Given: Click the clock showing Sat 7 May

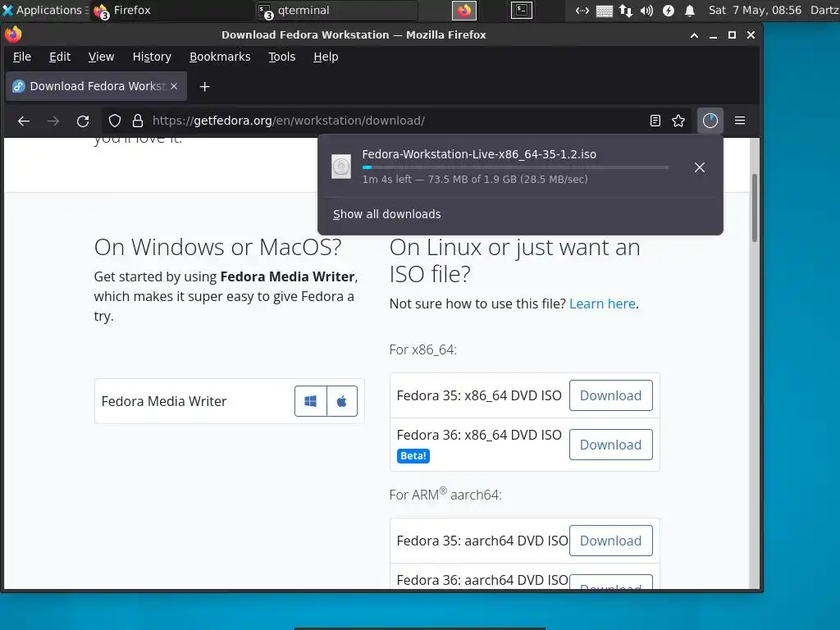Looking at the screenshot, I should coord(755,10).
